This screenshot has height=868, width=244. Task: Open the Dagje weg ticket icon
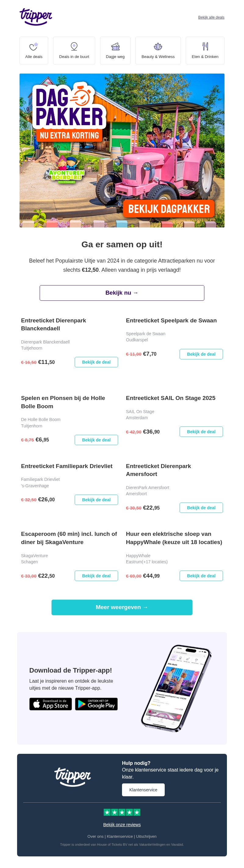click(115, 46)
